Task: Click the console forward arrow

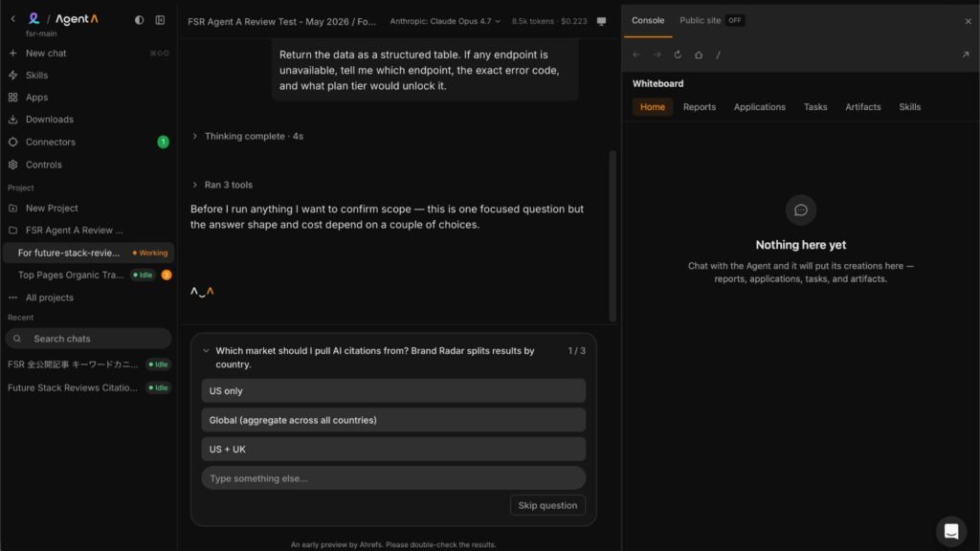Action: click(657, 55)
